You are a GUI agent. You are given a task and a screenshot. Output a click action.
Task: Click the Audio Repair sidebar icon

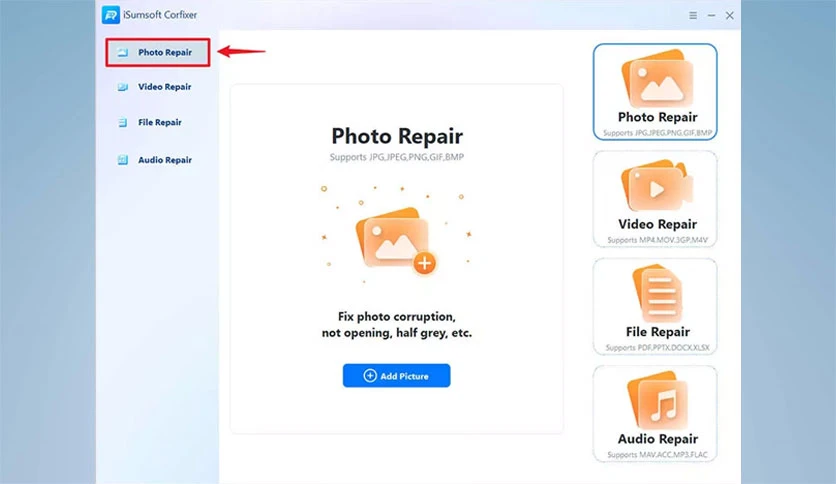123,160
